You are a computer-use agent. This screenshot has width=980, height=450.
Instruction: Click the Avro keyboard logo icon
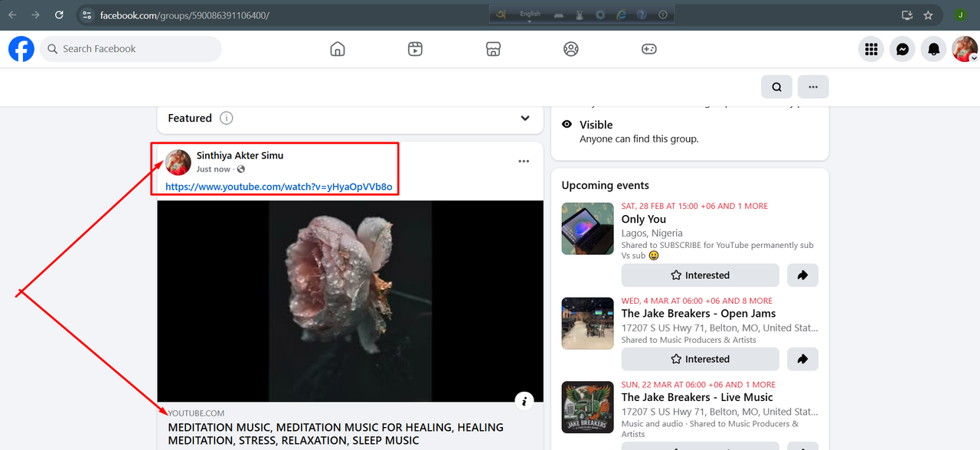501,15
